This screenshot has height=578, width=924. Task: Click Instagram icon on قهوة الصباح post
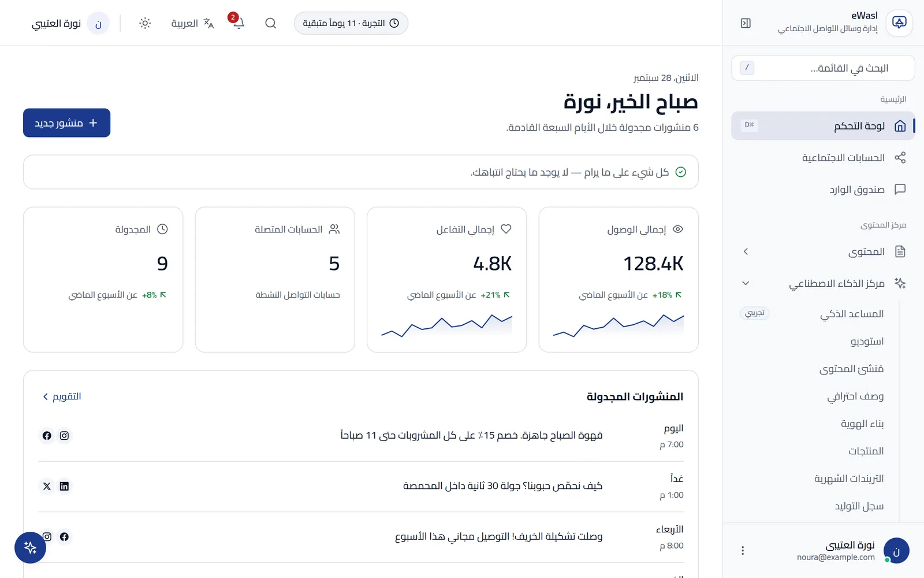click(64, 436)
